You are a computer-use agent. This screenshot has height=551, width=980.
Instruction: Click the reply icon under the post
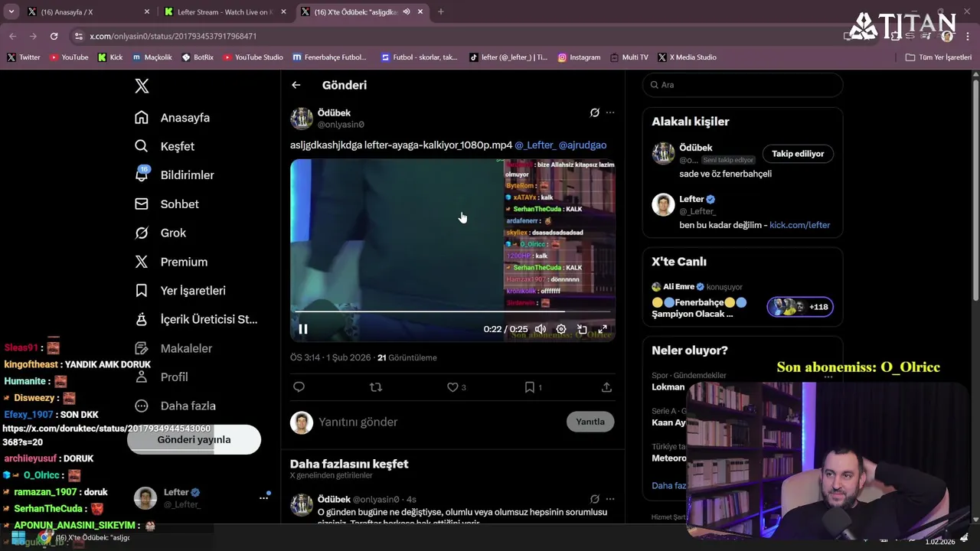(x=299, y=387)
